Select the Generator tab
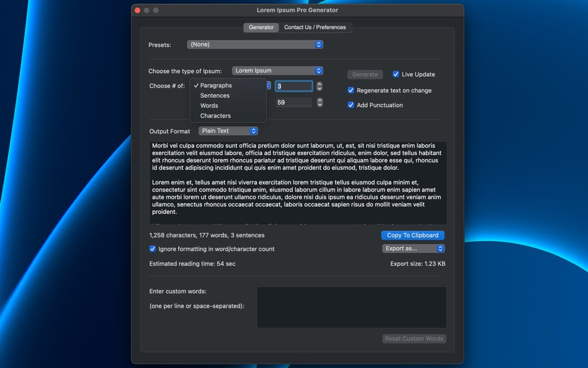The height and width of the screenshot is (368, 588). click(261, 27)
